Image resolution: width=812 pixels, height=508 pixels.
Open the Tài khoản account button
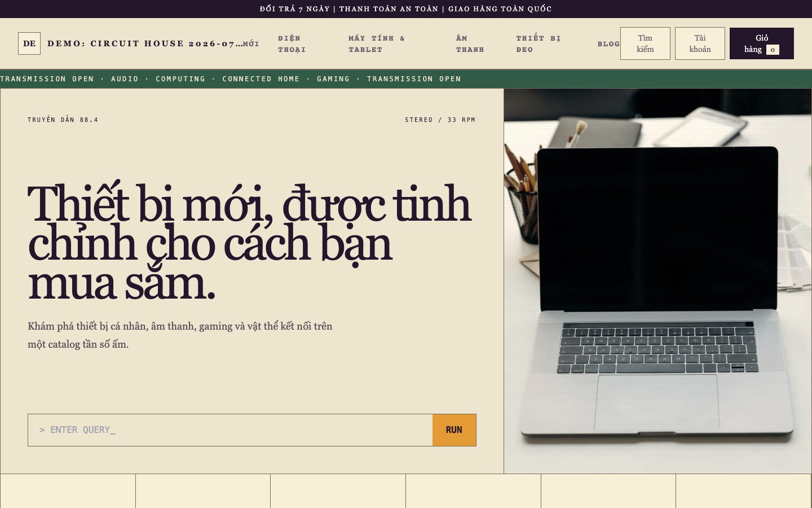click(700, 43)
